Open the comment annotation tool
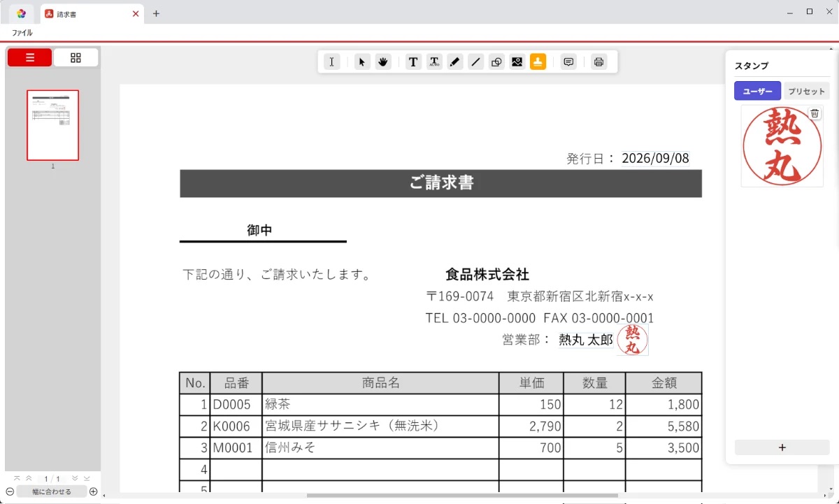Screen dimensions: 839x504 pos(568,62)
